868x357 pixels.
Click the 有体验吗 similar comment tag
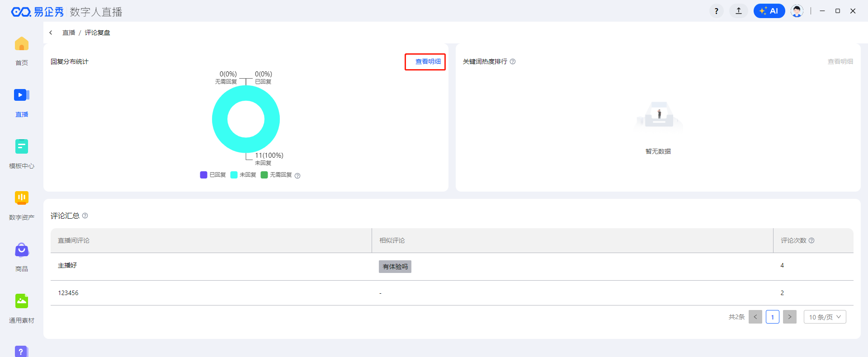click(395, 267)
